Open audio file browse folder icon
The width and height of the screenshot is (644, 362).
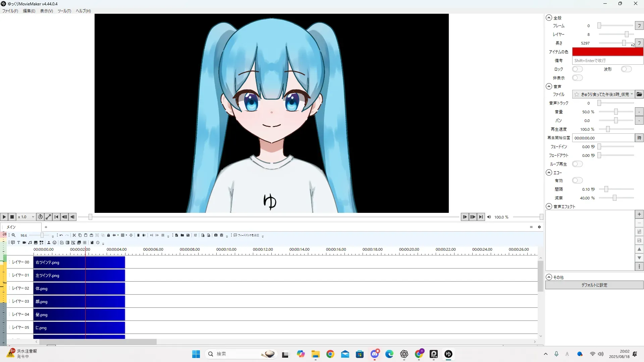pos(639,94)
